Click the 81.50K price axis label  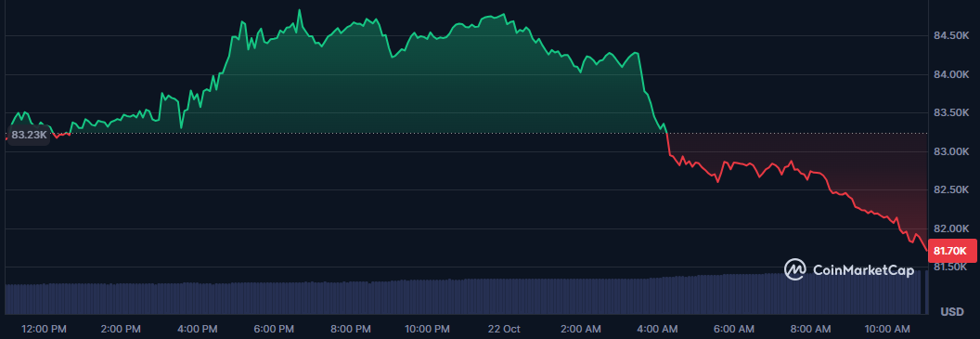(x=951, y=267)
